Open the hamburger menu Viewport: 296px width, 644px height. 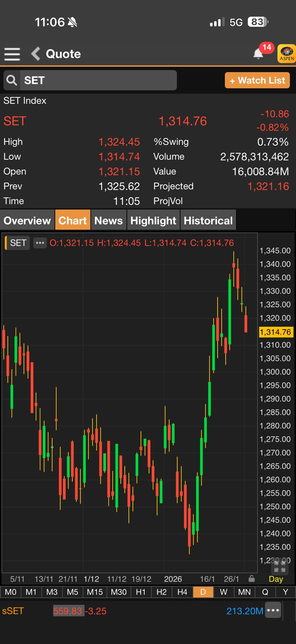click(12, 54)
